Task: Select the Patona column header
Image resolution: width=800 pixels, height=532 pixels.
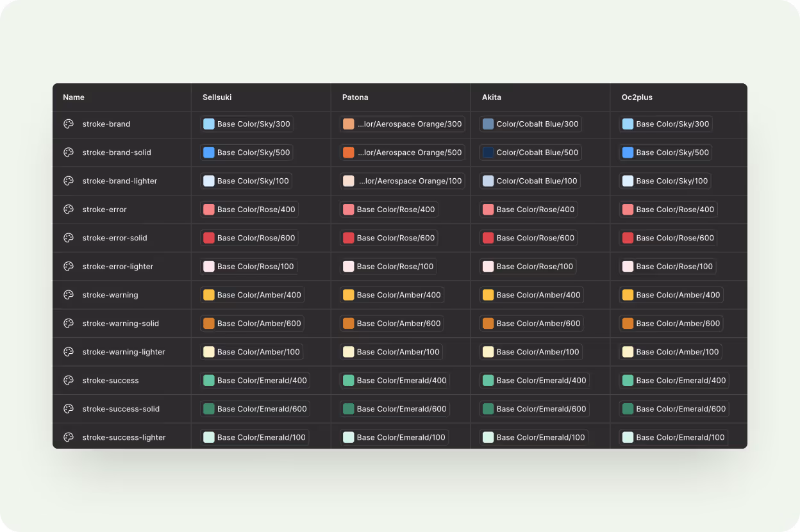Action: pyautogui.click(x=355, y=97)
